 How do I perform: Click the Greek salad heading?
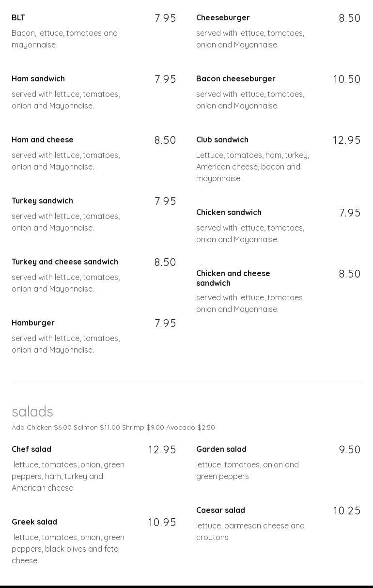coord(34,522)
